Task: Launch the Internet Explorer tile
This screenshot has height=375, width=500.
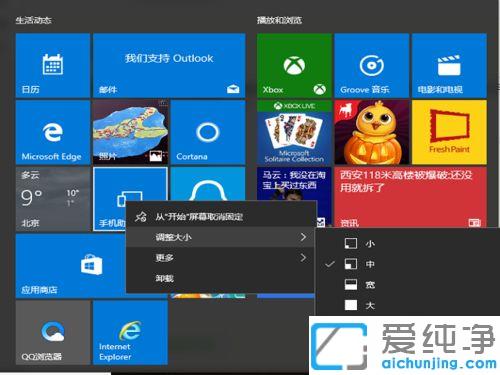Action: (x=130, y=333)
